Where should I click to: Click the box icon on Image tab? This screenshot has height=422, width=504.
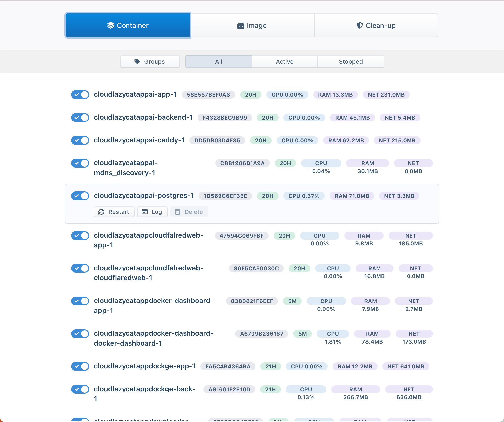[x=241, y=25]
